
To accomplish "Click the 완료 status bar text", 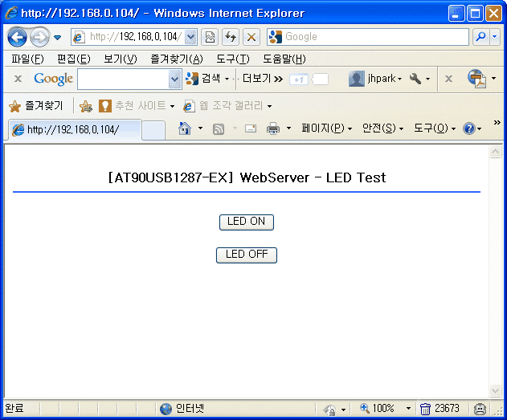I will click(x=14, y=409).
